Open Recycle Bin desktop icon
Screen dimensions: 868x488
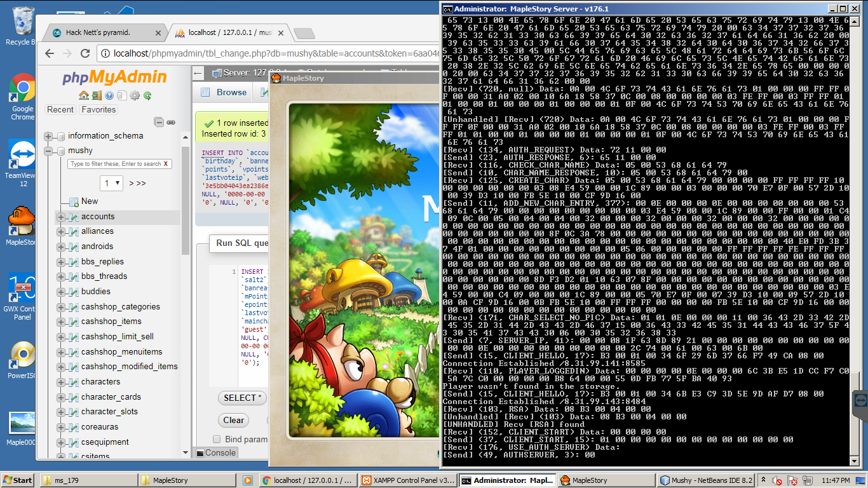click(24, 25)
